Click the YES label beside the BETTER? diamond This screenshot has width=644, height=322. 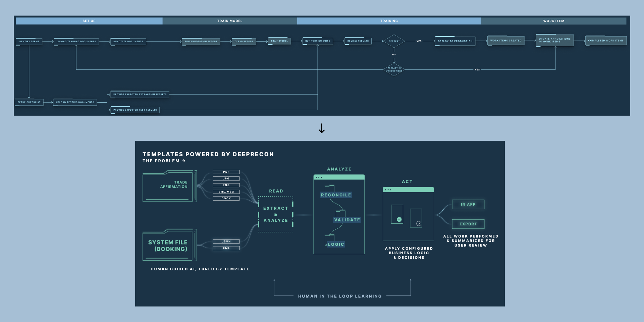tap(419, 41)
